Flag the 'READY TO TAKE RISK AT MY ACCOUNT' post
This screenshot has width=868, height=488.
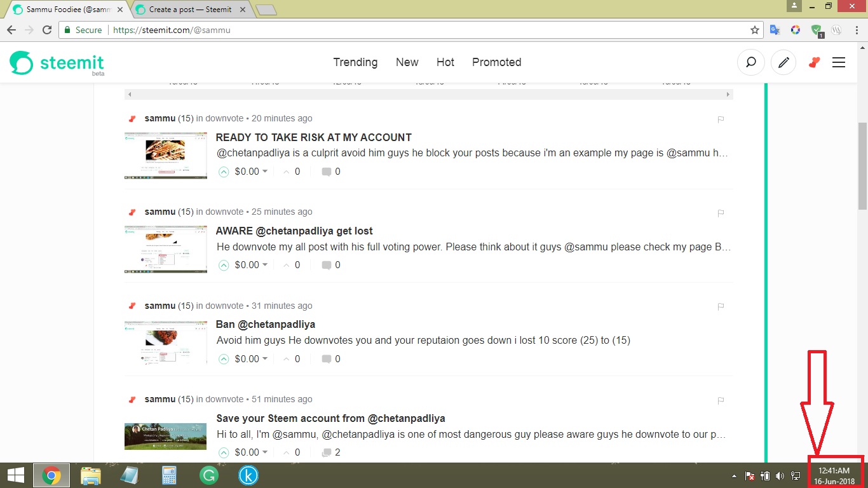721,119
